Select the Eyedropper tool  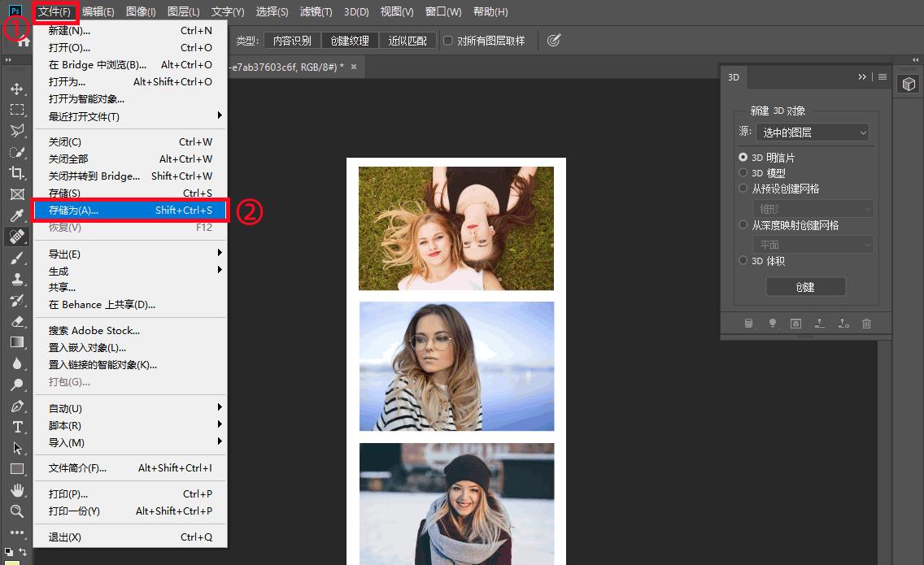coord(16,215)
